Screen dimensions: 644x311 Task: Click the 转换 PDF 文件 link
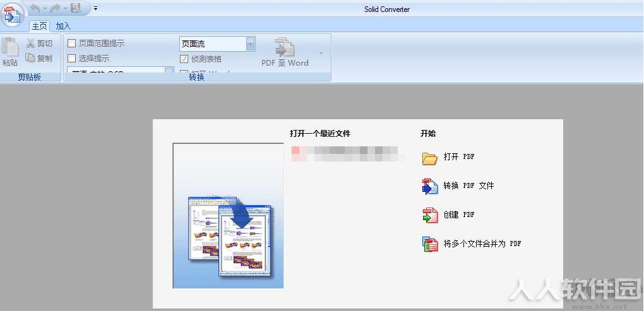468,185
